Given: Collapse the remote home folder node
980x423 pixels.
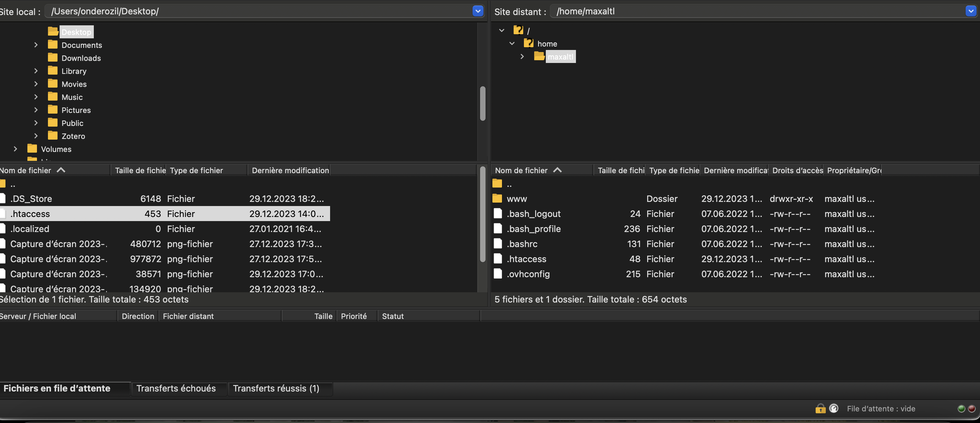Looking at the screenshot, I should pyautogui.click(x=512, y=43).
